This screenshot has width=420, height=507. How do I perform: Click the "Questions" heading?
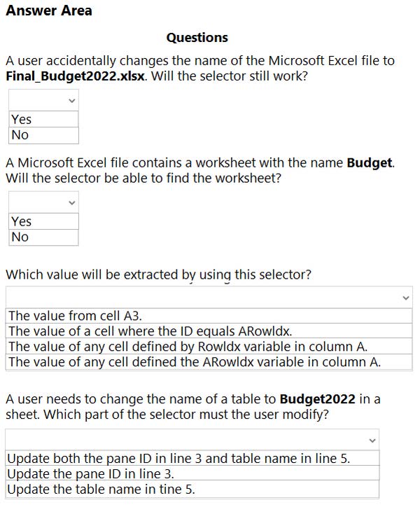197,37
